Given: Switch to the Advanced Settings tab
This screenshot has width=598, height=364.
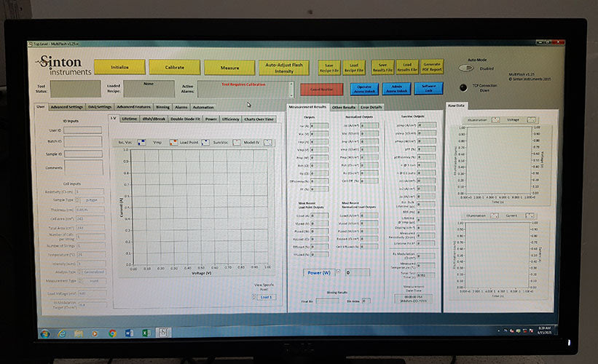Looking at the screenshot, I should [67, 107].
